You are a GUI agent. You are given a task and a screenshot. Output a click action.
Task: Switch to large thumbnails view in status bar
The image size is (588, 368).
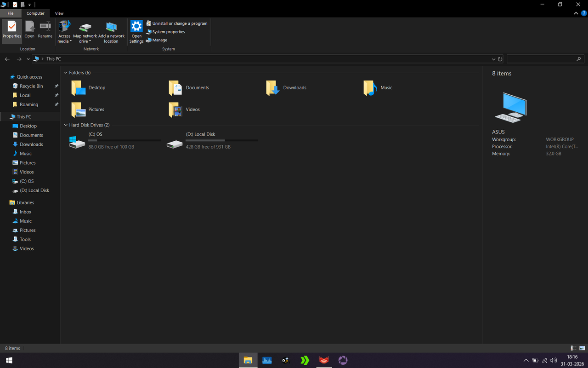coord(582,348)
